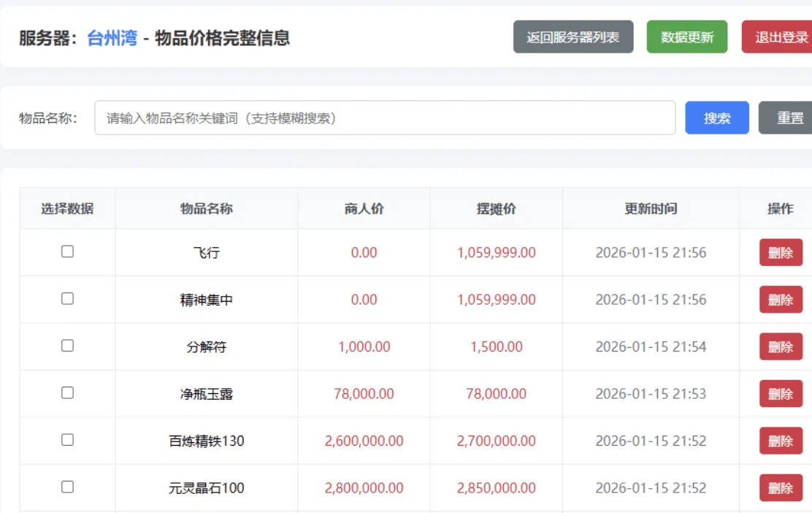The image size is (812, 513).
Task: Click the 商人价 column header
Action: click(x=363, y=208)
